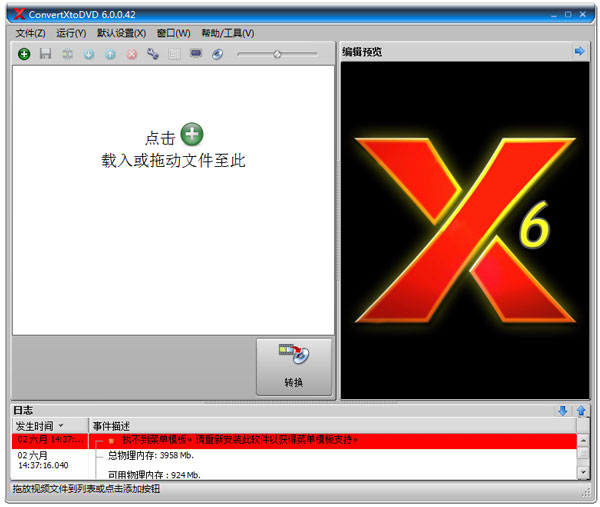
Task: Click the 02 六月 14:37:16.040 timestamp
Action: coord(43,460)
